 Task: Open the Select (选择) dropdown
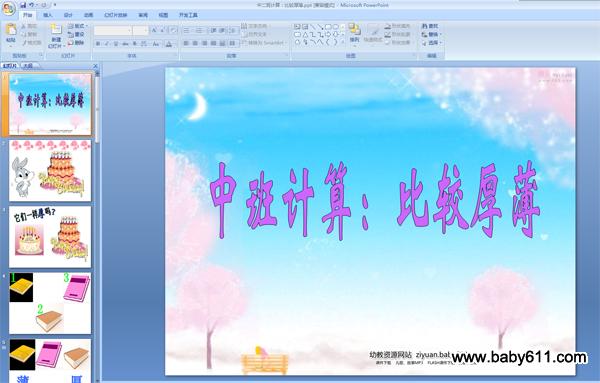click(432, 43)
